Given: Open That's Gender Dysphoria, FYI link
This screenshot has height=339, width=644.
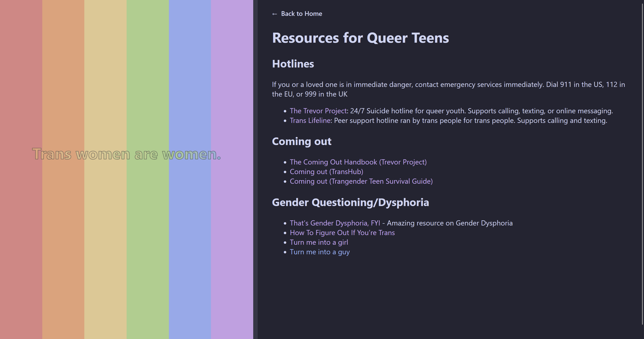Looking at the screenshot, I should (x=335, y=223).
